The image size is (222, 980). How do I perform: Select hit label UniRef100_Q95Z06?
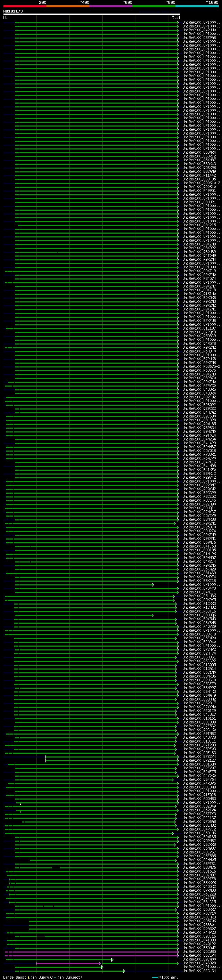tap(199, 921)
